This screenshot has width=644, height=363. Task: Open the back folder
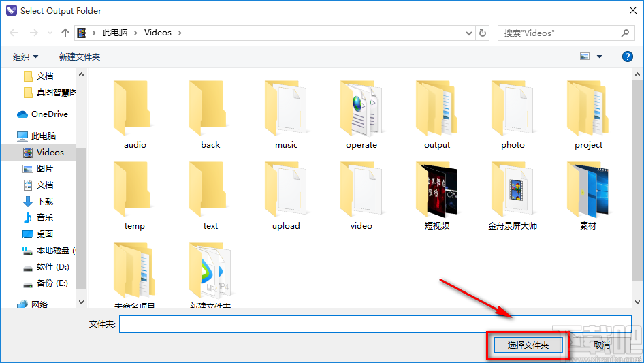[x=210, y=115]
